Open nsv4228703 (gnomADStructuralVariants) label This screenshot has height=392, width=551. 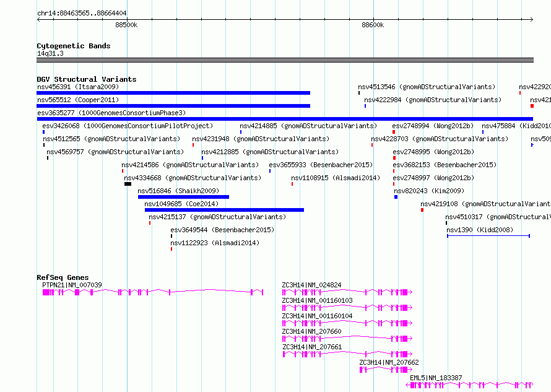[x=440, y=139]
